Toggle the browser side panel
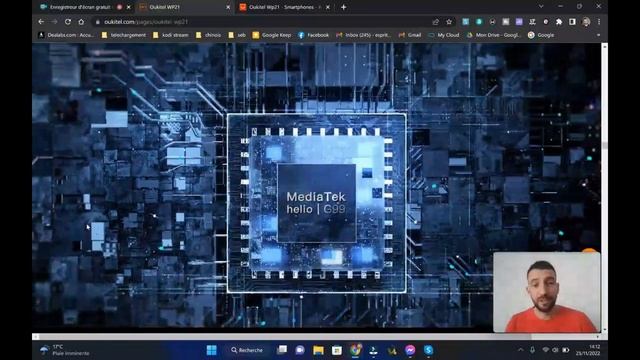640x360 pixels. [572, 22]
